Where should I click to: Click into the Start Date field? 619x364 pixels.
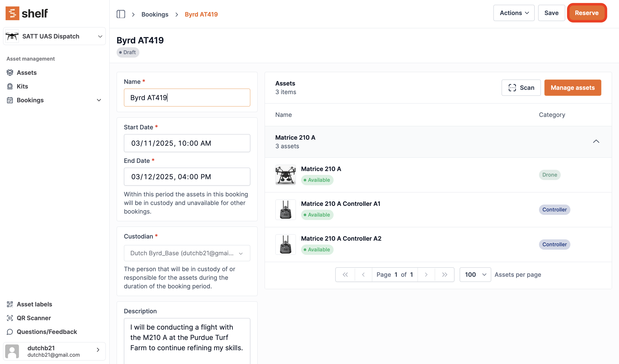pyautogui.click(x=187, y=143)
